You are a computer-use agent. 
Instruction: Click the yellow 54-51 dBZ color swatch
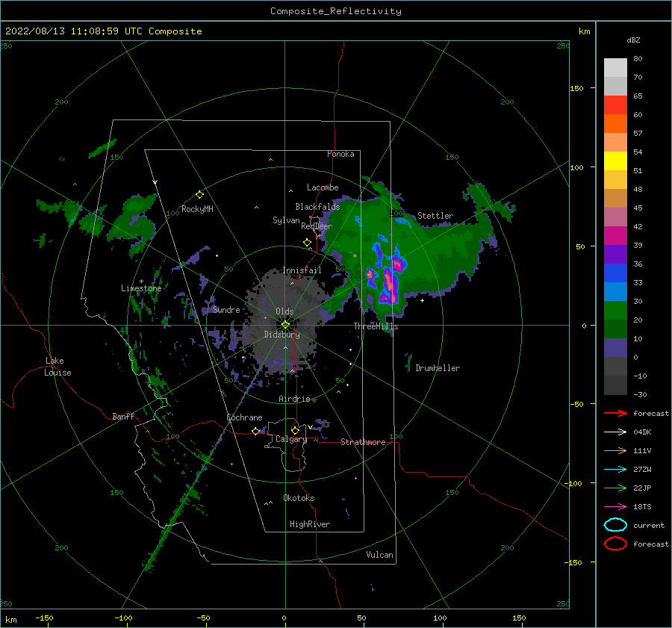[615, 161]
